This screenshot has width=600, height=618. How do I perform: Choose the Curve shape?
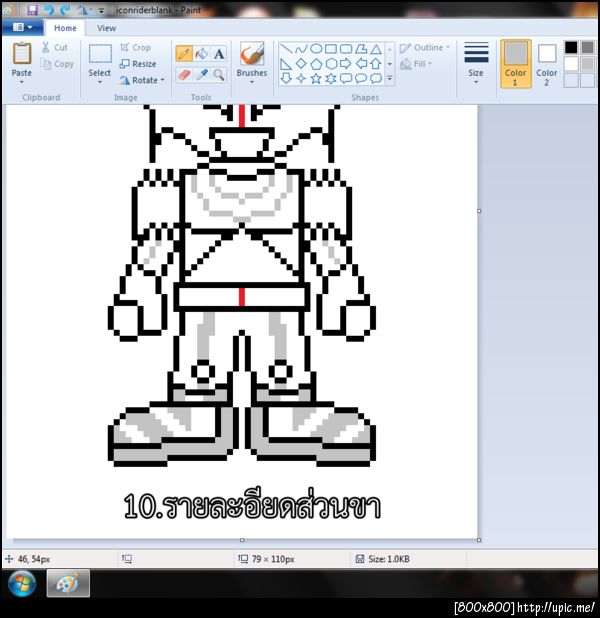pos(301,49)
